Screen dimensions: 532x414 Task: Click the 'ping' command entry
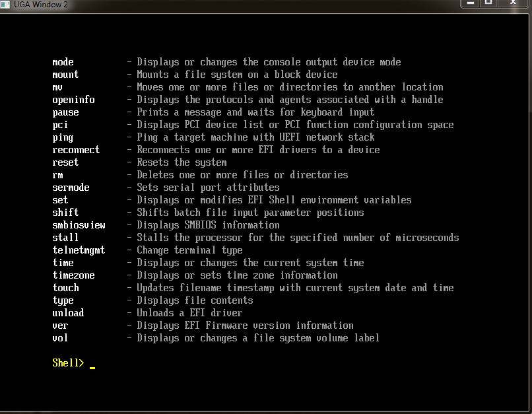[x=63, y=137]
